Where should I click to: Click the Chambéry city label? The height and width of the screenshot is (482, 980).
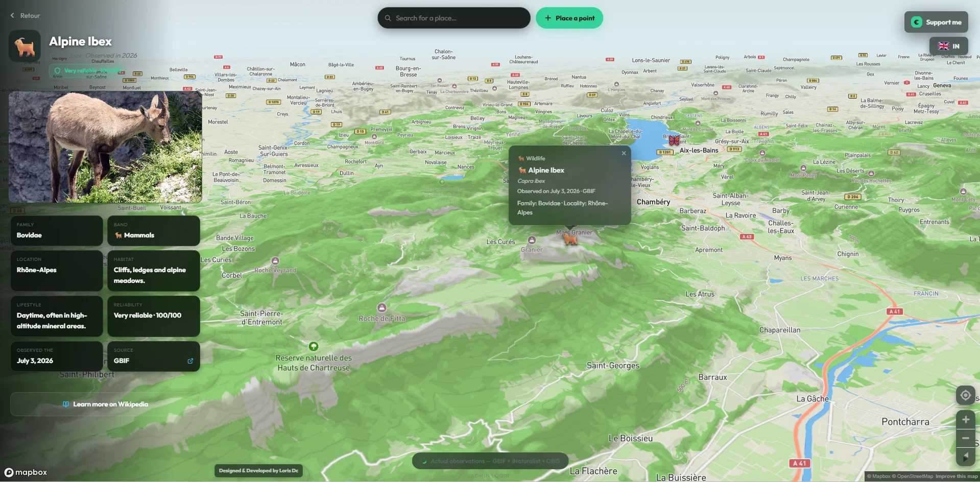pos(653,202)
